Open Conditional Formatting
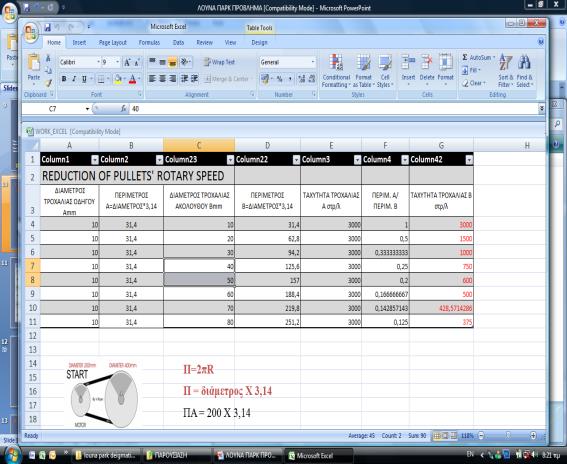This screenshot has height=464, width=567. 336,71
